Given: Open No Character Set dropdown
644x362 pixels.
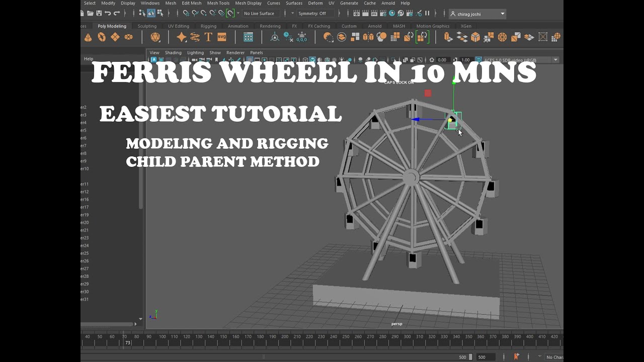Looking at the screenshot, I should pos(554,357).
